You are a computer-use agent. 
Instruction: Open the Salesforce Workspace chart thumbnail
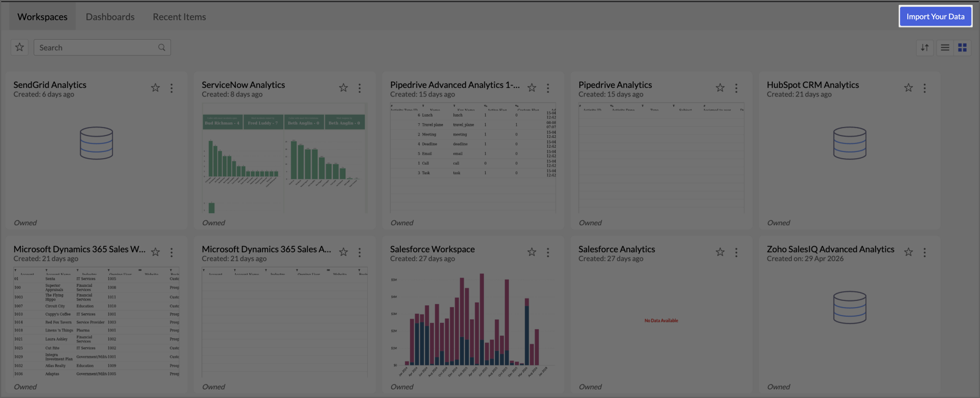coord(473,324)
